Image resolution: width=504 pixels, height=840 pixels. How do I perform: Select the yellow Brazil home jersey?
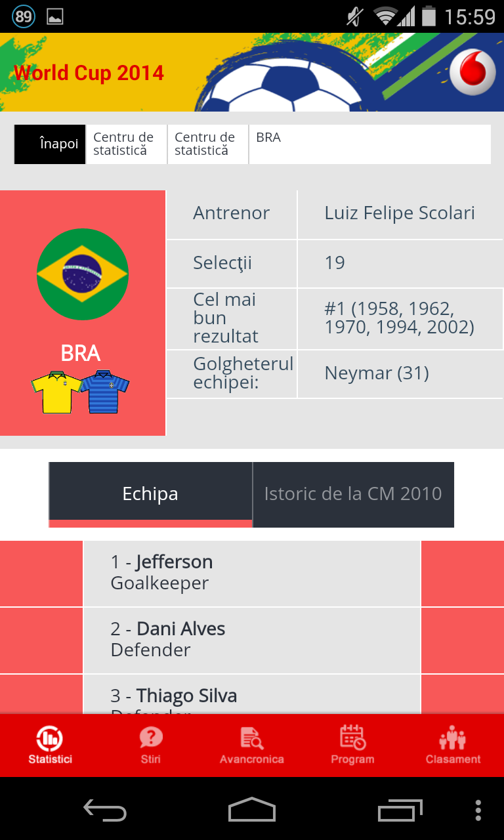[x=57, y=392]
